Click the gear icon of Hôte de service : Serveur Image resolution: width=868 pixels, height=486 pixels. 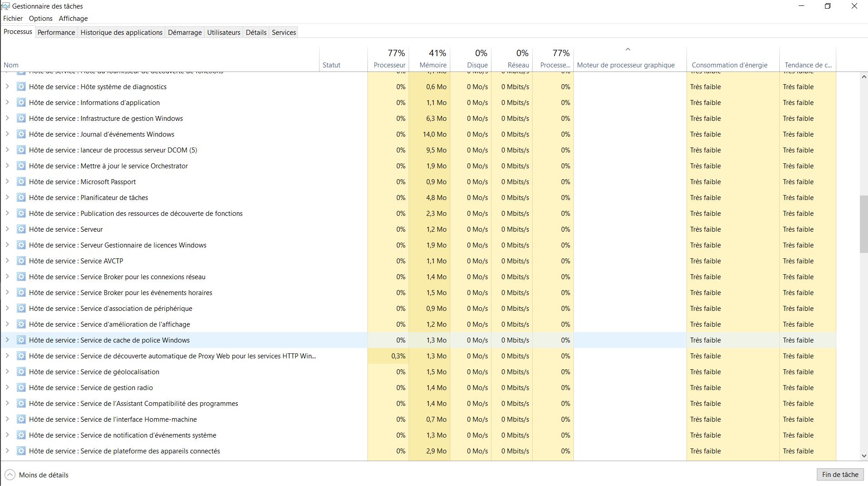click(21, 229)
